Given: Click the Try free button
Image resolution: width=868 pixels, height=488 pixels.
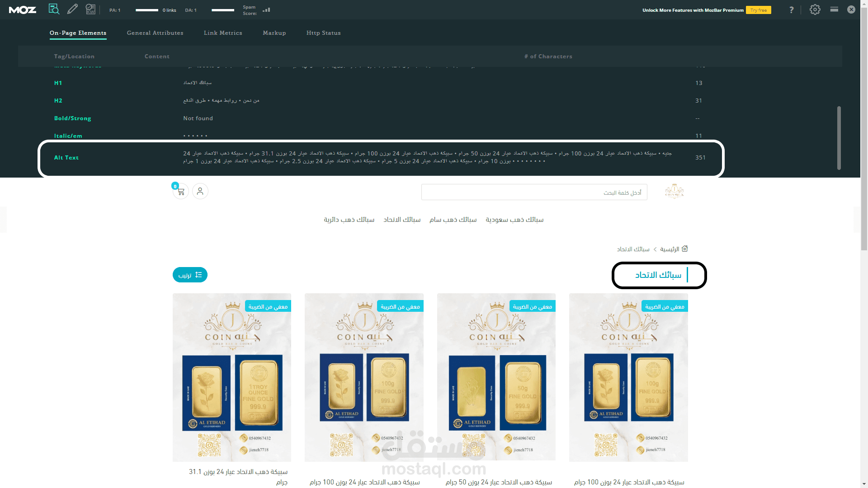Looking at the screenshot, I should (x=758, y=10).
